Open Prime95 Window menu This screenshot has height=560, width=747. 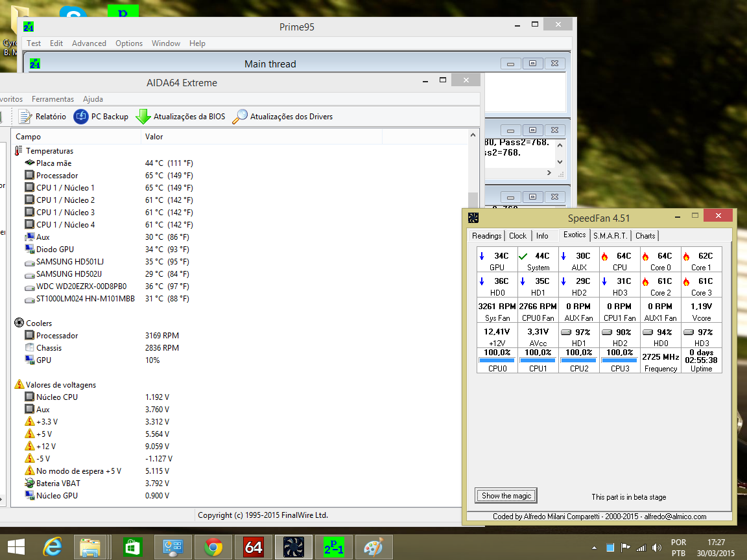click(x=166, y=43)
